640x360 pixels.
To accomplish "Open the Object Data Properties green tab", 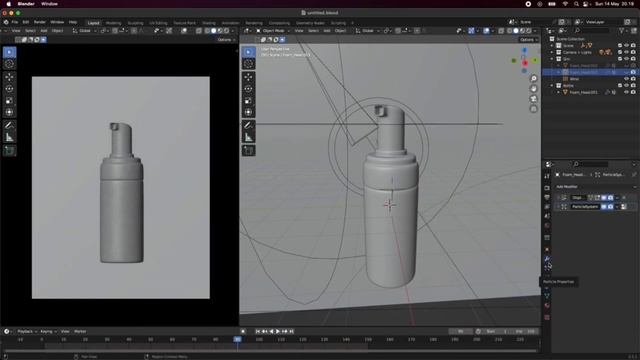I will 547,296.
